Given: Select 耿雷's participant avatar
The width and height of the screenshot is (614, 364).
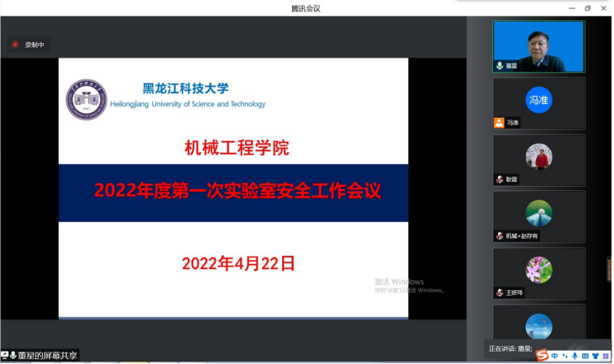Looking at the screenshot, I should 538,156.
